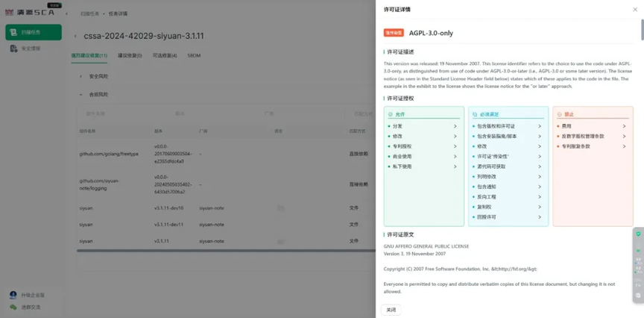Click github.com/siyuan-note/logging component cell
Viewport: 644px width, 318px height.
100,184
